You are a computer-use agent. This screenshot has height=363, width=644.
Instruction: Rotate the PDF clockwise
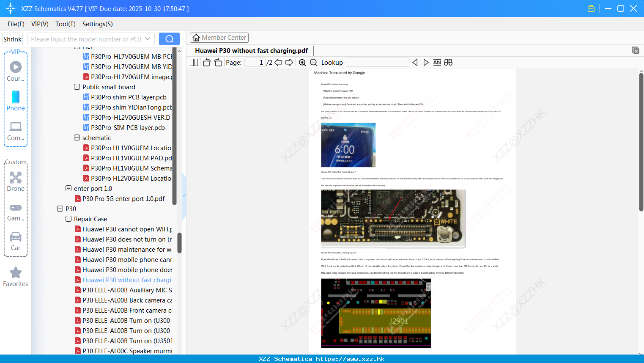click(x=218, y=63)
